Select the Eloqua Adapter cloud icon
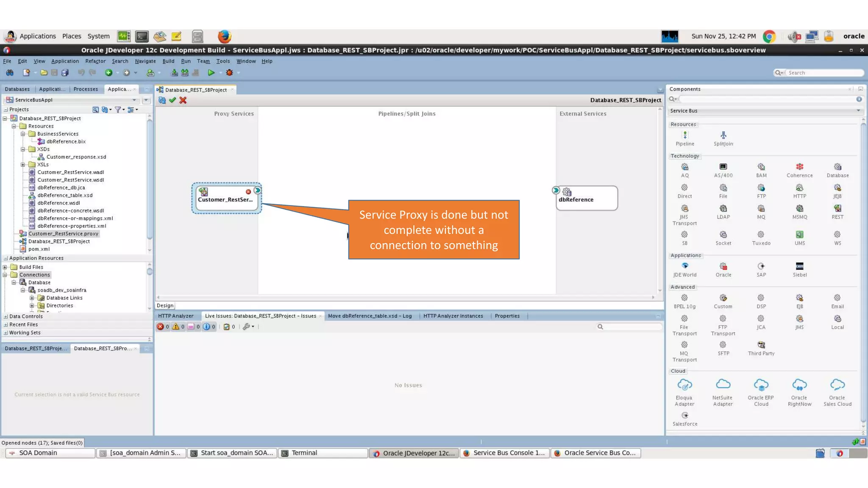Screen dimensions: 868x488 coord(684,385)
